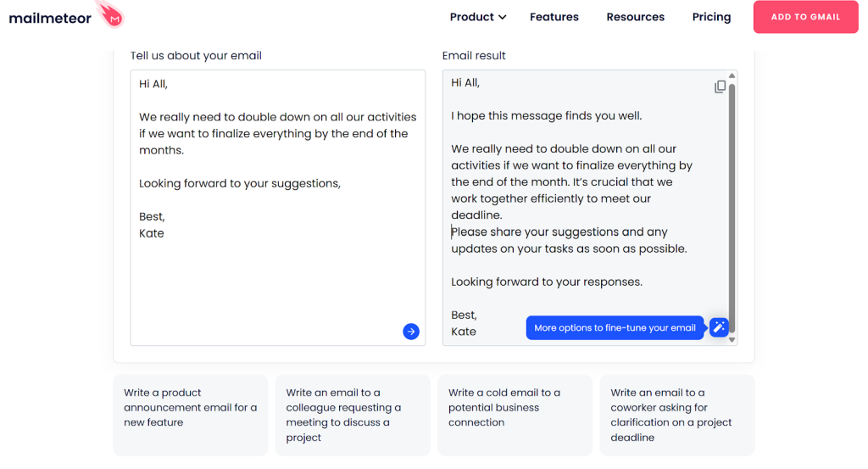Click the ADD TO GMAIL button
This screenshot has height=469, width=868.
click(805, 17)
